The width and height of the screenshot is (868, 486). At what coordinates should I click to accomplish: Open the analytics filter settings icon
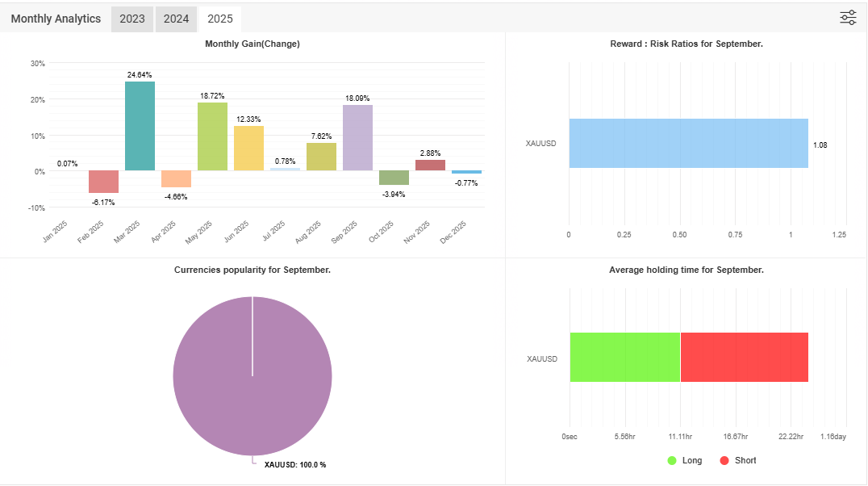coord(848,18)
